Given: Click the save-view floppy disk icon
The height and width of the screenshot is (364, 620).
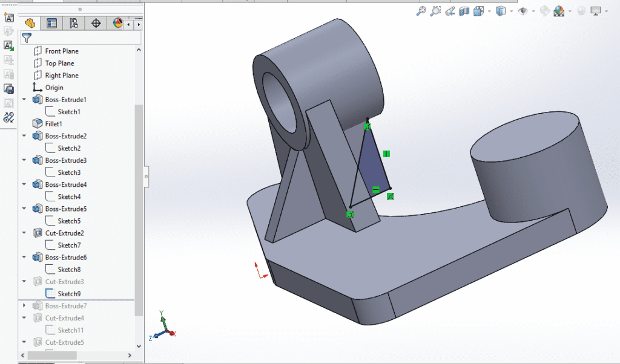Looking at the screenshot, I should (8, 89).
